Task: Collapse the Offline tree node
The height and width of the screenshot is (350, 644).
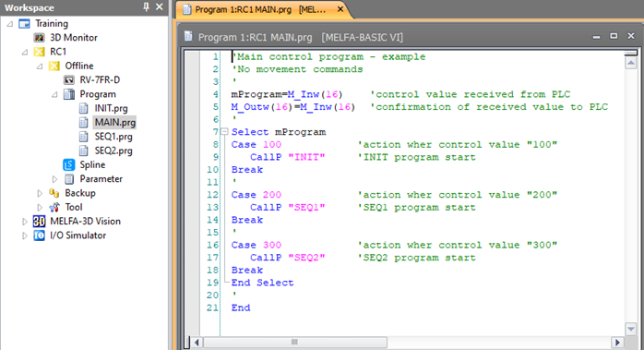Action: (40, 66)
